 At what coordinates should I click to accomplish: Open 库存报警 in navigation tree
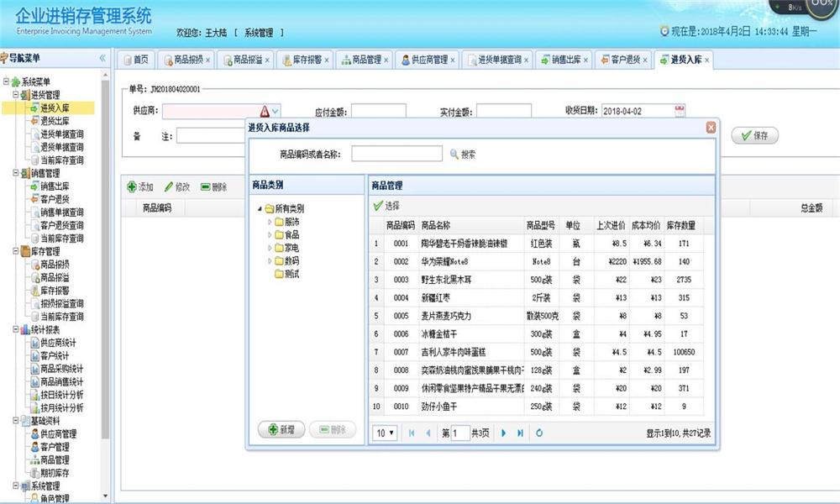coord(50,291)
